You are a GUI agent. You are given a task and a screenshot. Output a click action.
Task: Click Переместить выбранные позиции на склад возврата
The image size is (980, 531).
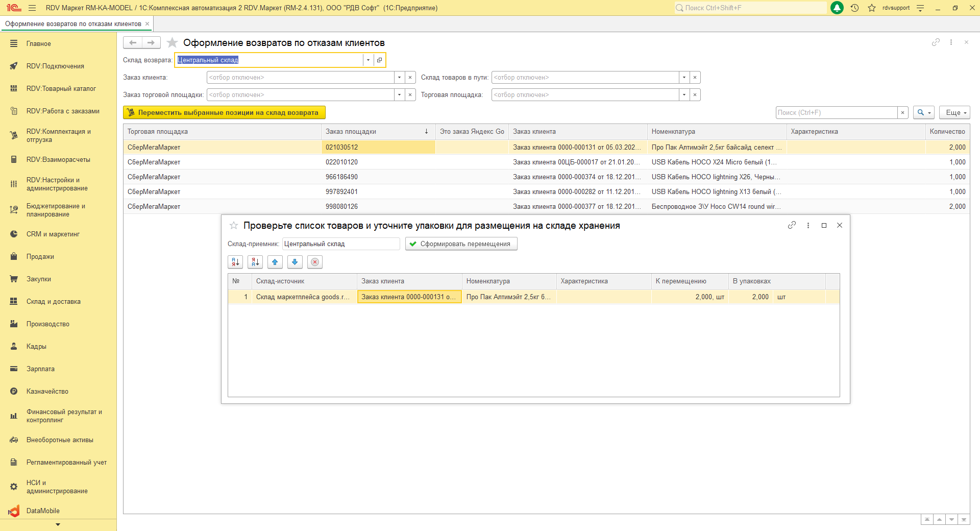point(224,112)
